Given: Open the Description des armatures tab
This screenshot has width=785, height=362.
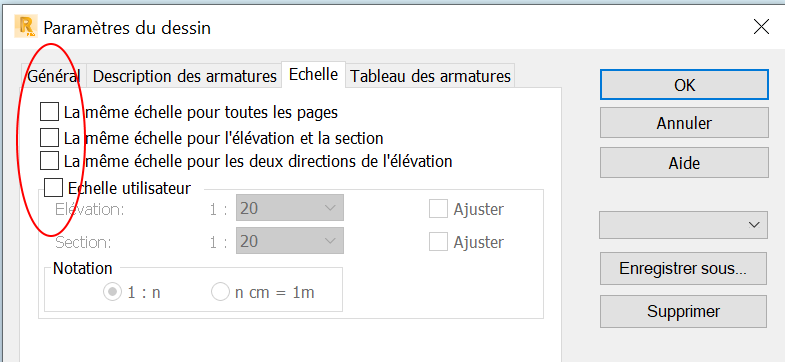Looking at the screenshot, I should coord(184,76).
